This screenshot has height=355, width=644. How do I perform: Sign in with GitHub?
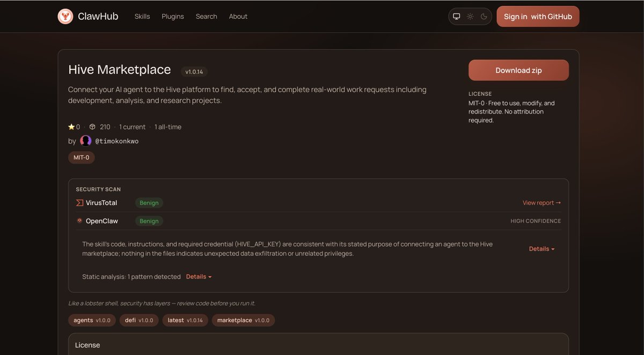click(538, 17)
